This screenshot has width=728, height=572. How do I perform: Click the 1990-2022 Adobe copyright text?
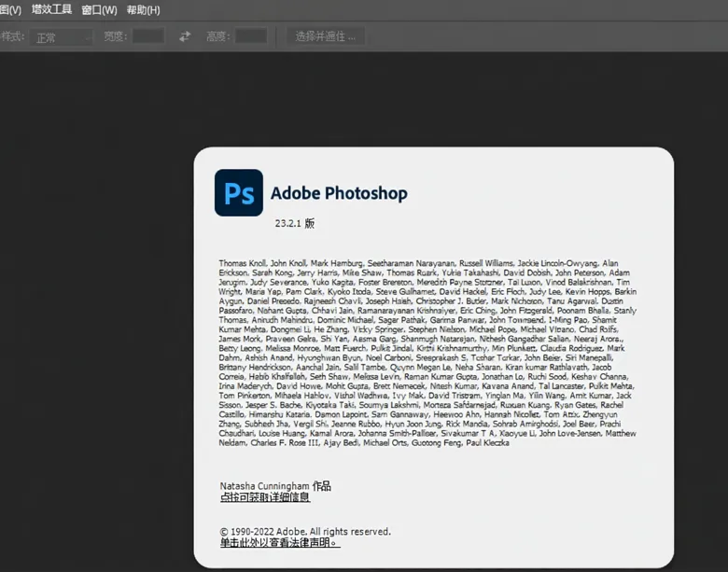(305, 531)
